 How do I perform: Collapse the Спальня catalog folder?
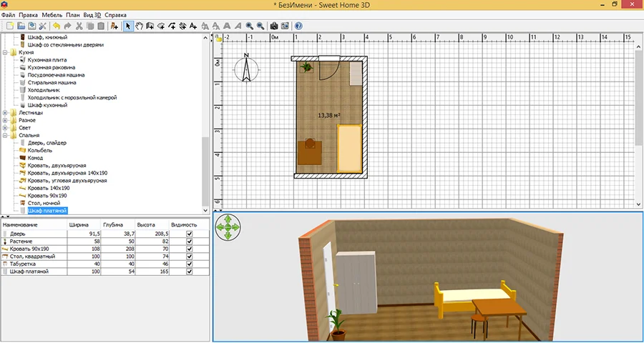click(5, 135)
